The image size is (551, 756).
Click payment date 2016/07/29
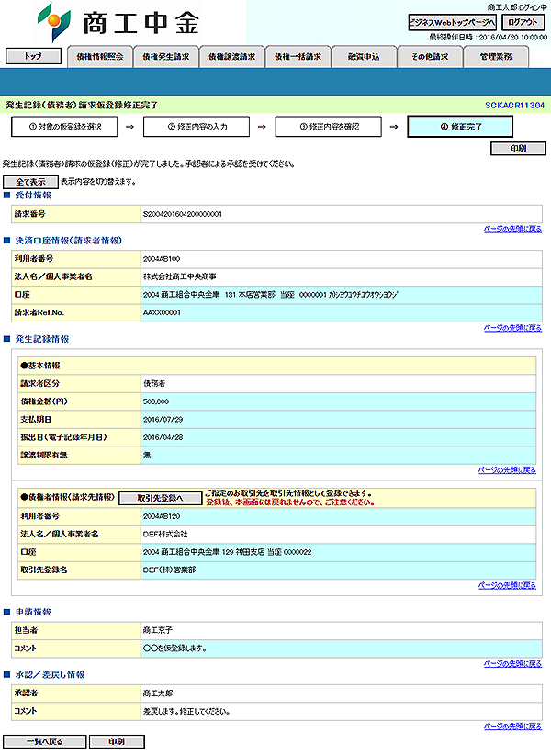pyautogui.click(x=163, y=420)
